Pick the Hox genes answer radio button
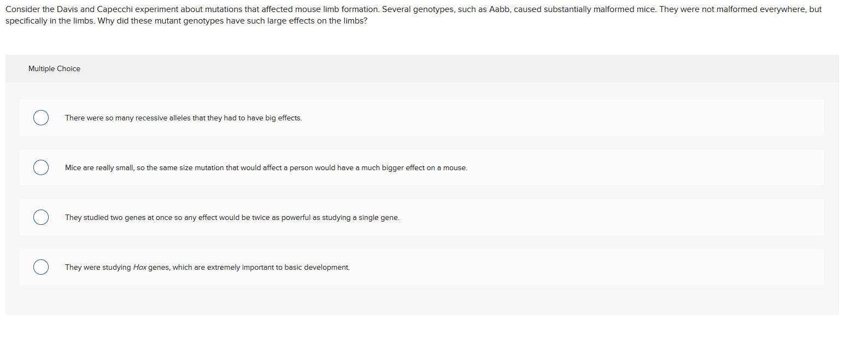Image resolution: width=868 pixels, height=348 pixels. [x=41, y=267]
